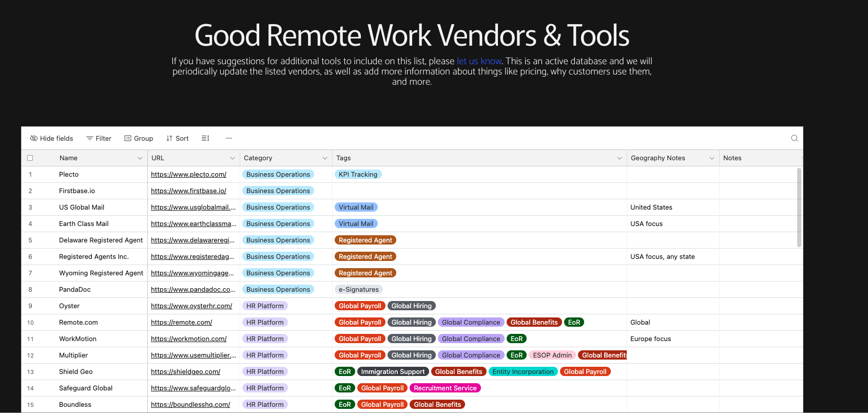Click Hide fields button
The image size is (868, 413).
(52, 138)
